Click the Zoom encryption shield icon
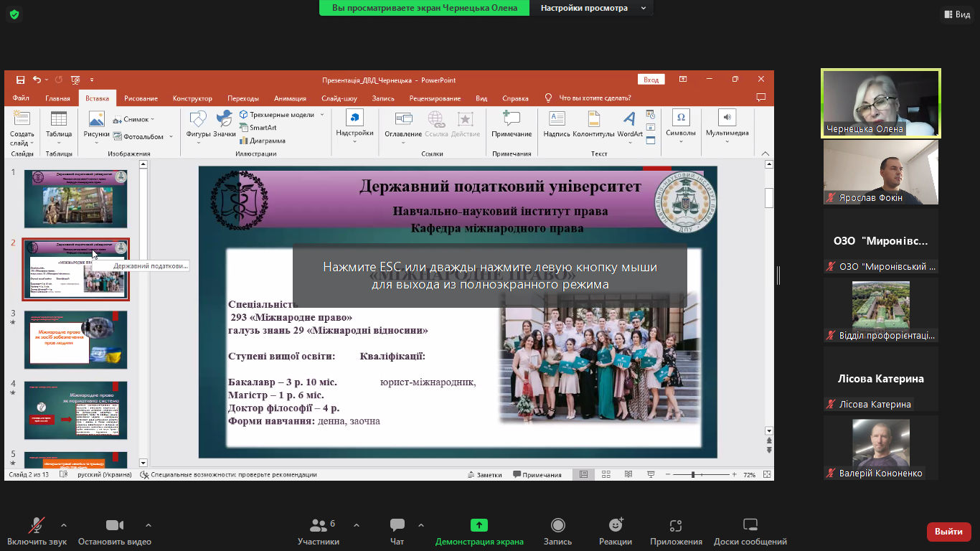980x551 pixels. [14, 14]
